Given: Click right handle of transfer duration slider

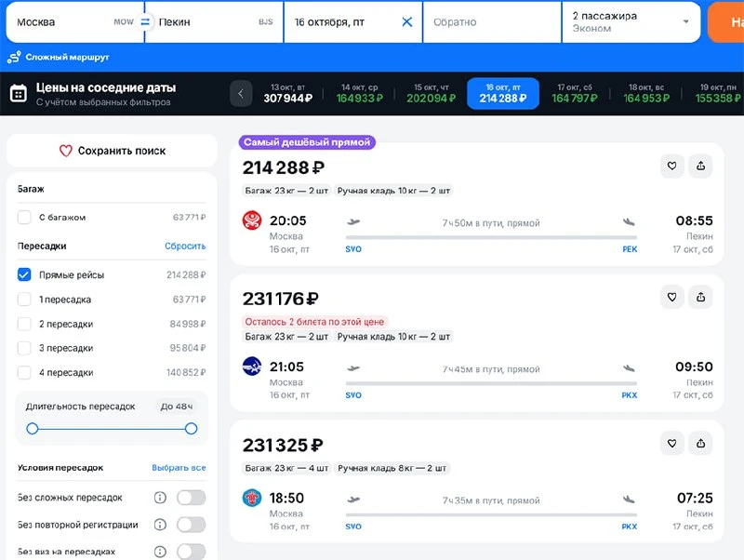Looking at the screenshot, I should click(x=192, y=429).
